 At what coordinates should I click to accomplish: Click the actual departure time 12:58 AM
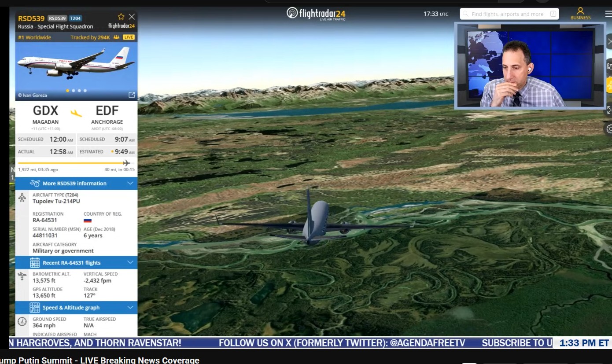tap(61, 152)
